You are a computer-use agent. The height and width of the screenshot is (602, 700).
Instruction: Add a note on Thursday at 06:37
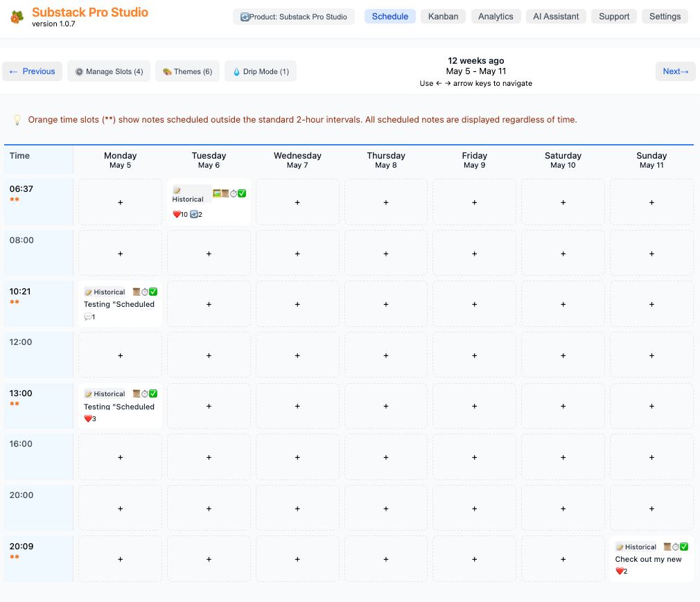tap(386, 202)
